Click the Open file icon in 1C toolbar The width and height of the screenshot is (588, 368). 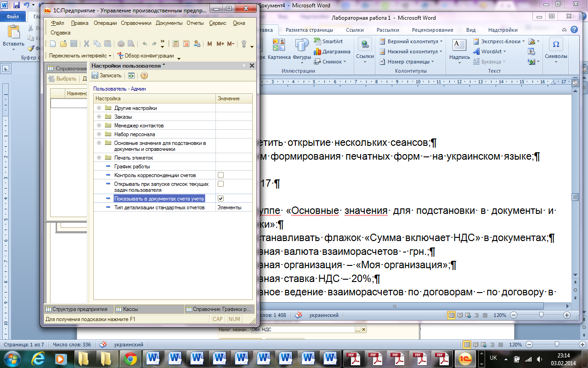point(63,44)
